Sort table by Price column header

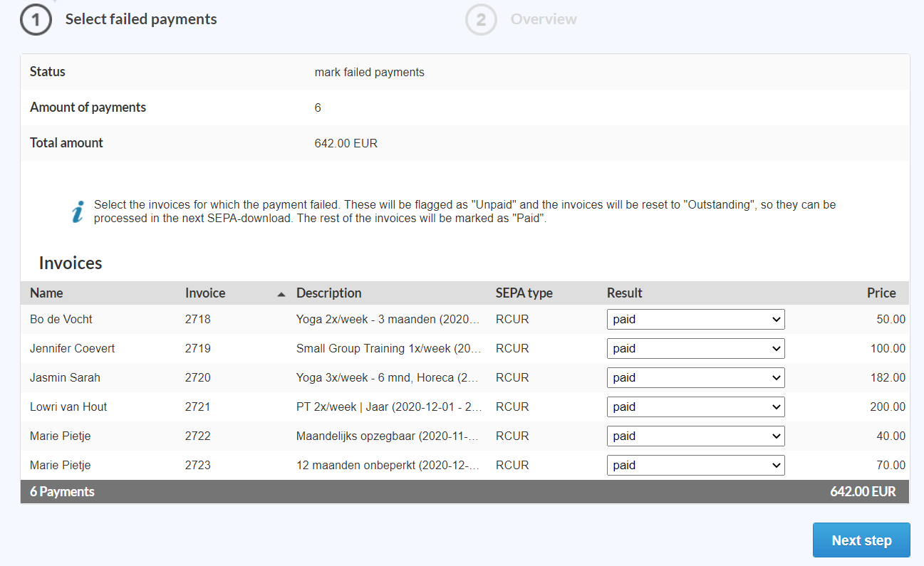click(x=881, y=293)
